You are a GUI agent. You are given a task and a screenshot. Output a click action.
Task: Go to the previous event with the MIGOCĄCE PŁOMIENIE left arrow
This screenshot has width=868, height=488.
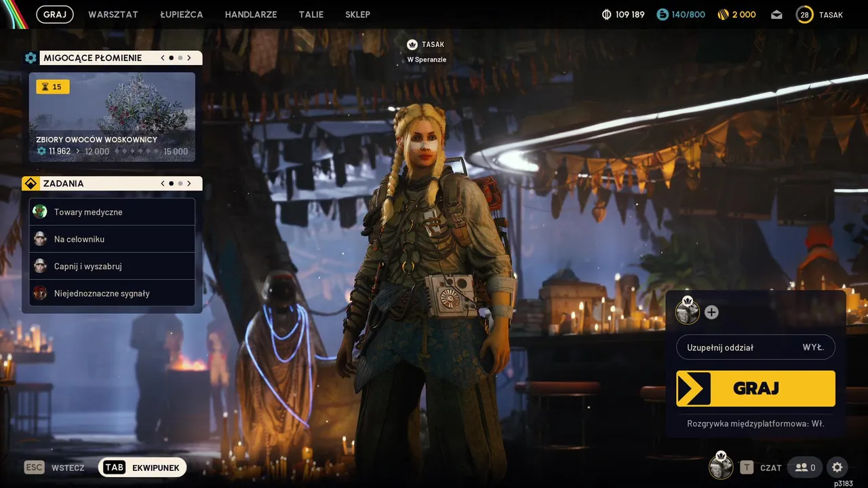click(x=163, y=58)
